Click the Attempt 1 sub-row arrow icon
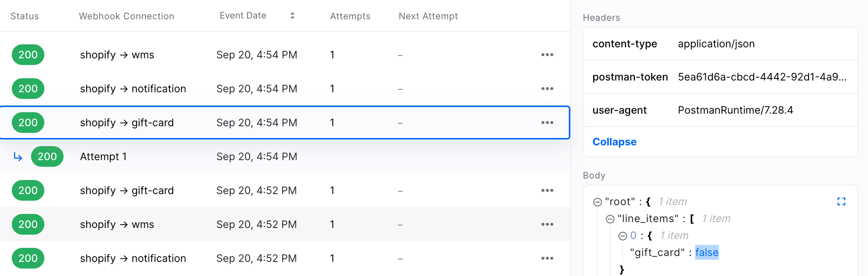 click(18, 156)
